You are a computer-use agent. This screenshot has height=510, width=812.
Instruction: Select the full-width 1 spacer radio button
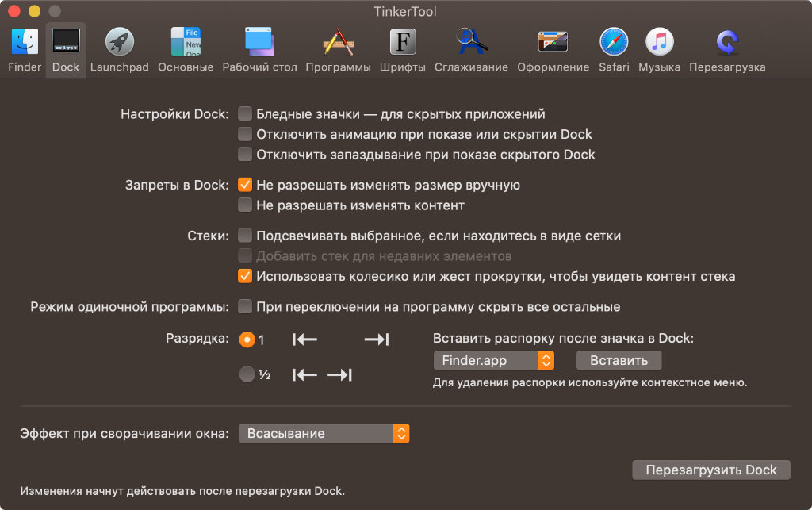click(x=247, y=339)
